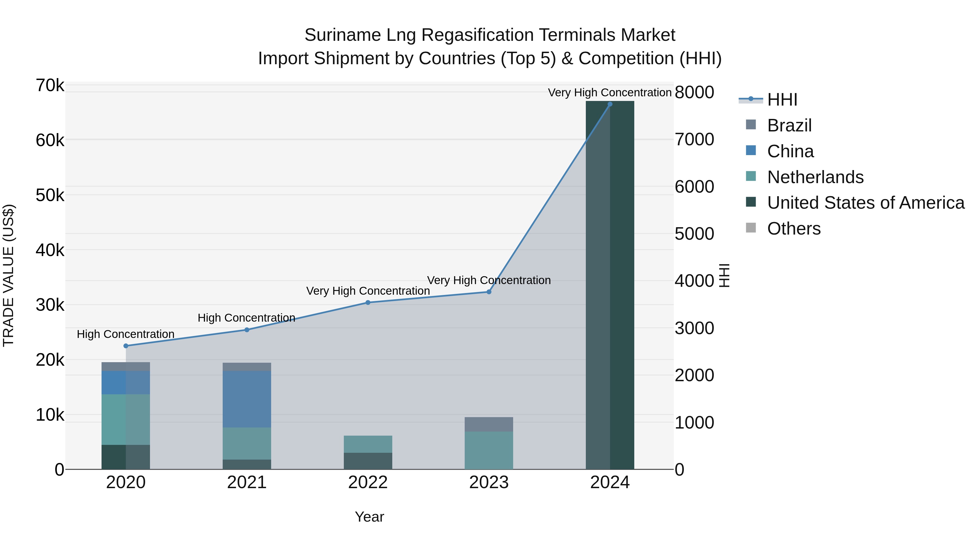Viewport: 980px width, 551px height.
Task: Click 'Very High Concentration' annotation above 2023
Action: pyautogui.click(x=489, y=280)
